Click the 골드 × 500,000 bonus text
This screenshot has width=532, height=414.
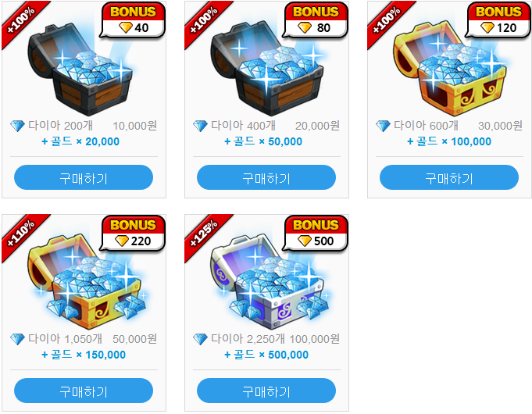coord(266,355)
